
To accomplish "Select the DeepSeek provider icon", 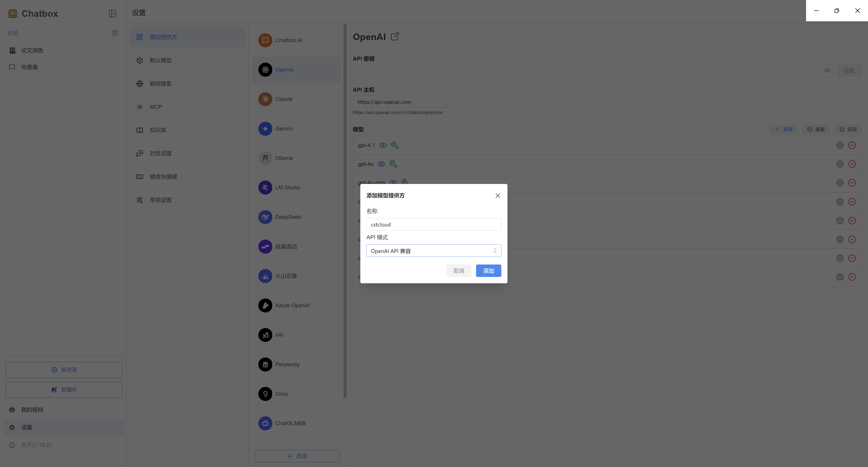I will coord(265,217).
